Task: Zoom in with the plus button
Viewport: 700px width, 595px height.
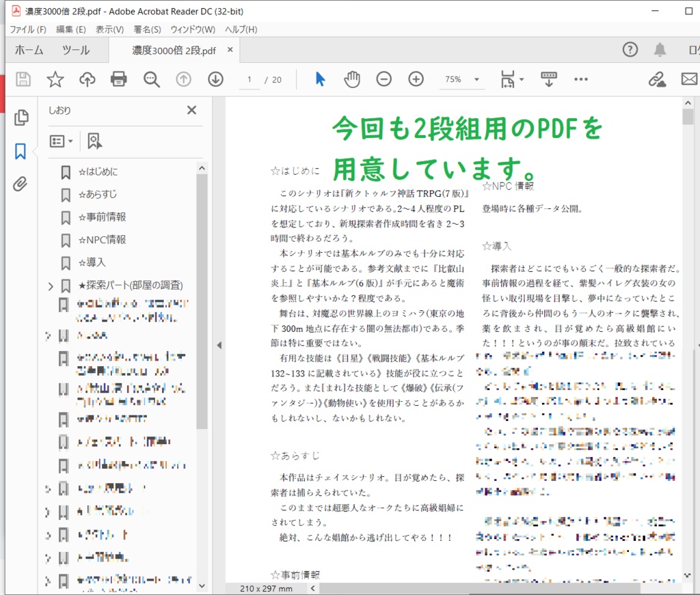Action: tap(416, 79)
